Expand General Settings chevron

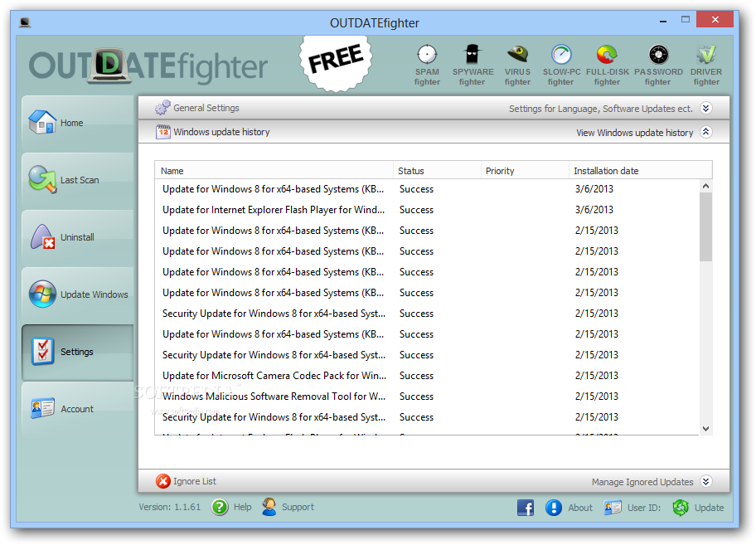706,108
